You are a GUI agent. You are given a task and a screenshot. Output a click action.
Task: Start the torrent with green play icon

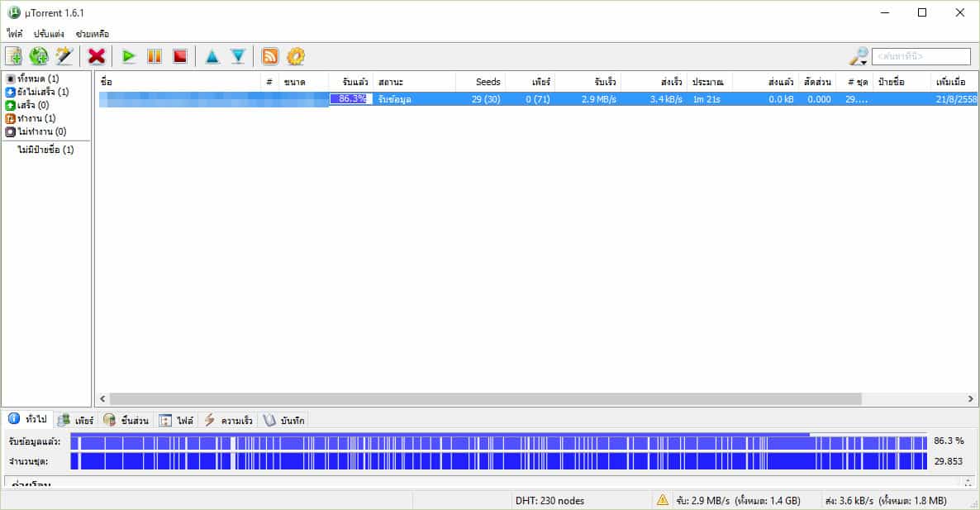click(x=129, y=56)
